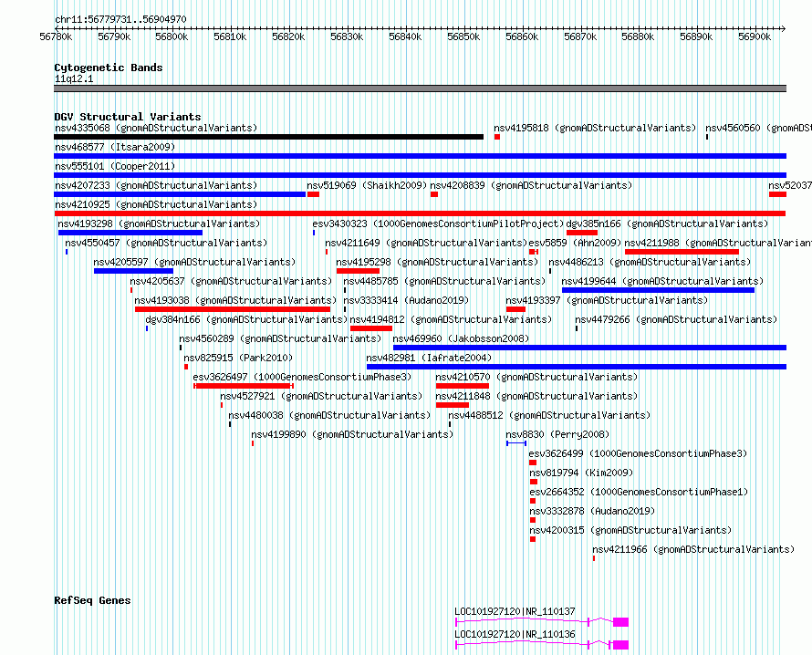
Task: Click nsv4195298 variant label
Action: pyautogui.click(x=437, y=262)
